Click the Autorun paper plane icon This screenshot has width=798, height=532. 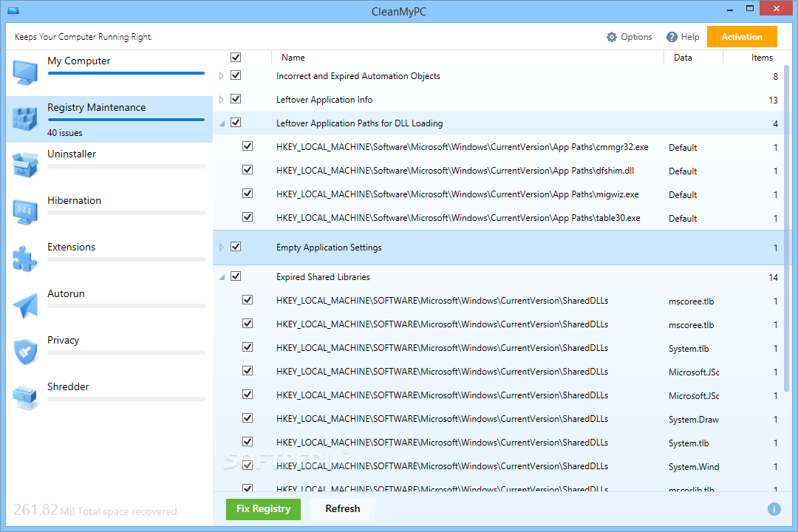click(x=25, y=305)
